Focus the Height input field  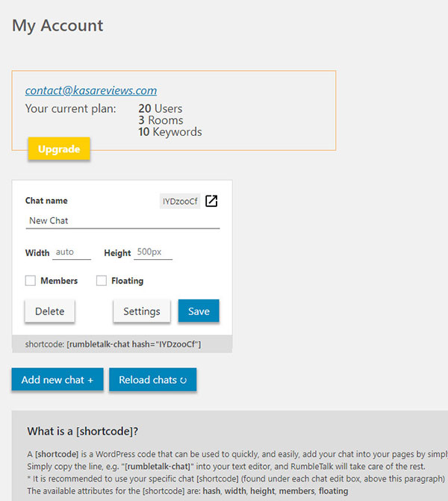[x=152, y=252]
